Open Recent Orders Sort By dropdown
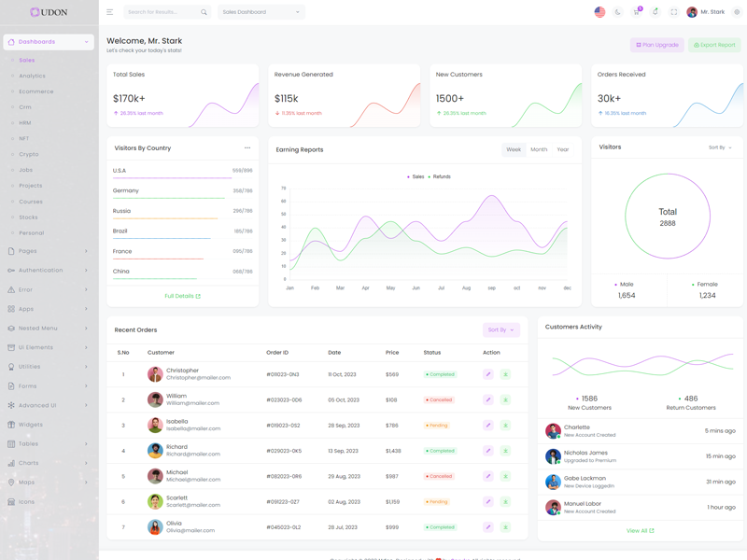This screenshot has width=747, height=560. (x=501, y=329)
